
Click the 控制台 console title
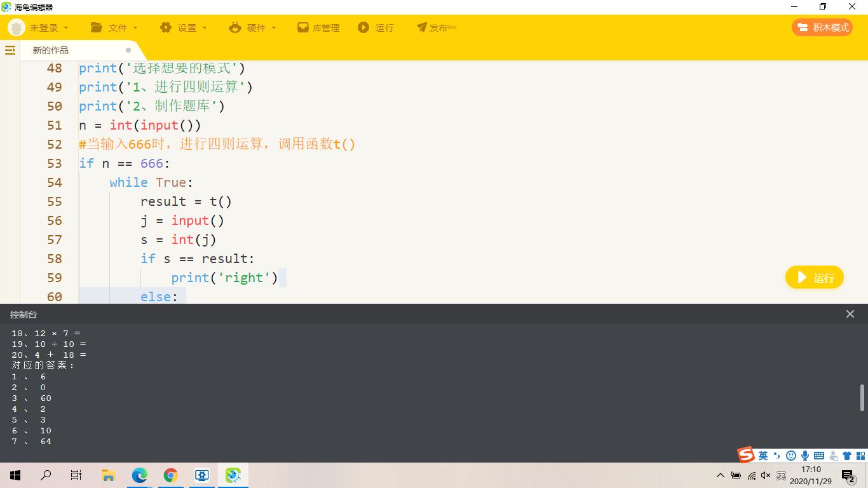click(x=24, y=315)
